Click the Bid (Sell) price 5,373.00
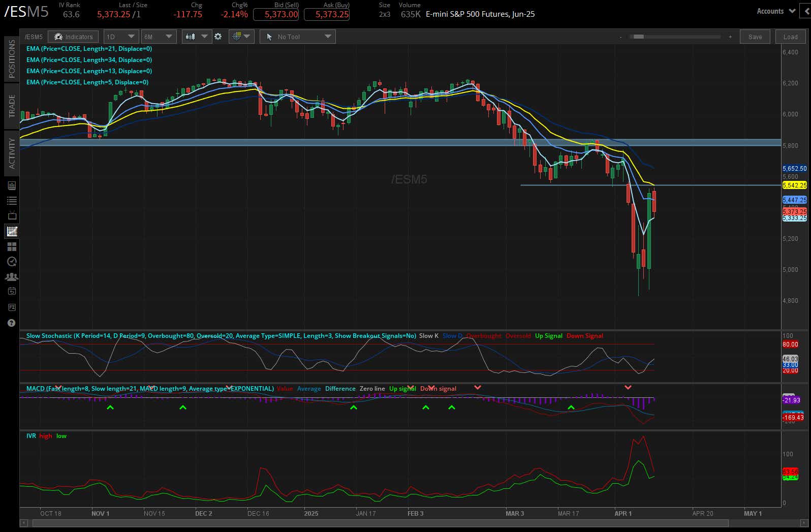 click(x=275, y=14)
